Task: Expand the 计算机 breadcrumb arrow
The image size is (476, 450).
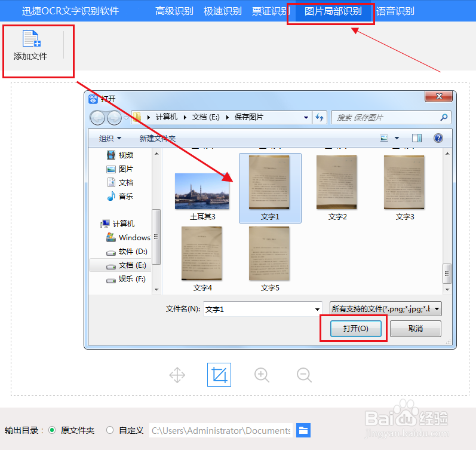Action: [x=185, y=117]
